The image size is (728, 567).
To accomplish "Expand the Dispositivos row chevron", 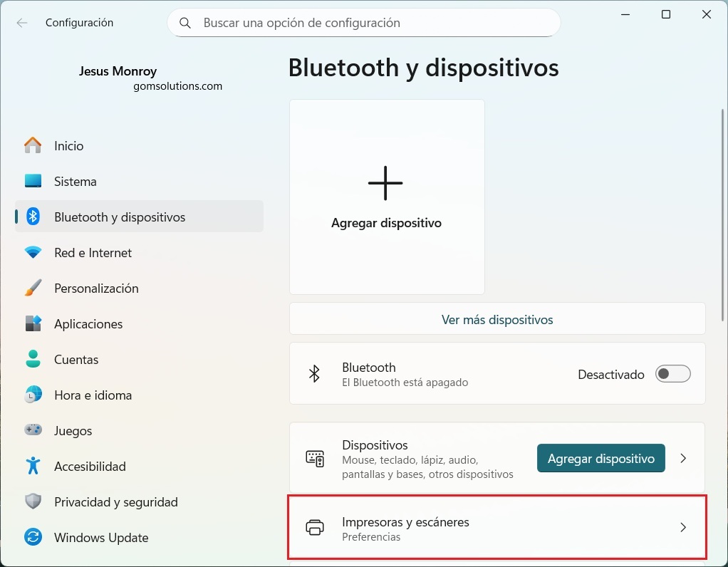I will point(683,458).
